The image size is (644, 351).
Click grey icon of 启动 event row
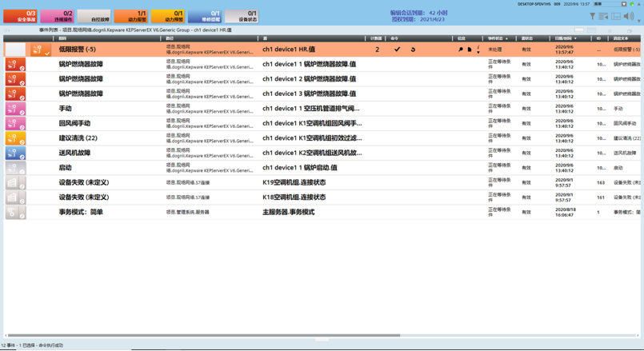tap(15, 167)
